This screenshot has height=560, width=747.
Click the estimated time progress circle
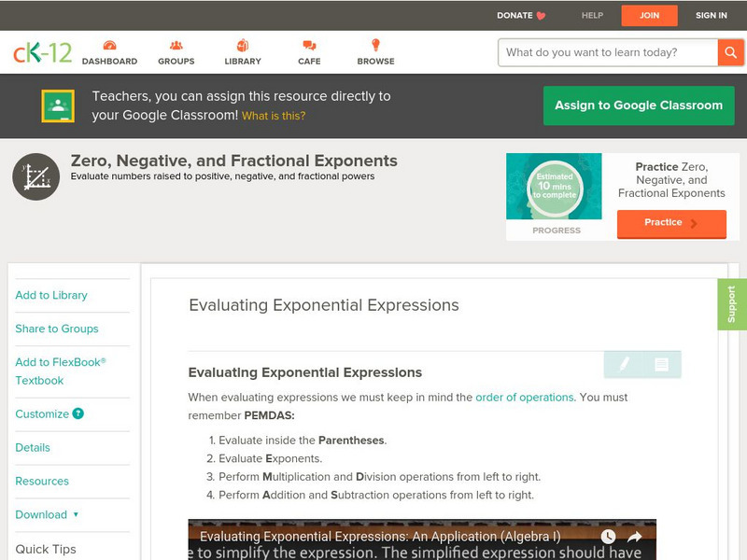pyautogui.click(x=555, y=187)
